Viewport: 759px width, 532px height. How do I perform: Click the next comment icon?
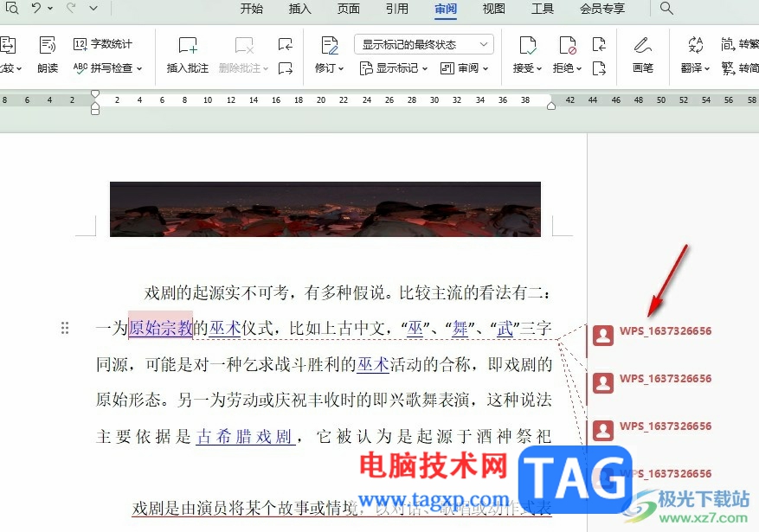[286, 68]
